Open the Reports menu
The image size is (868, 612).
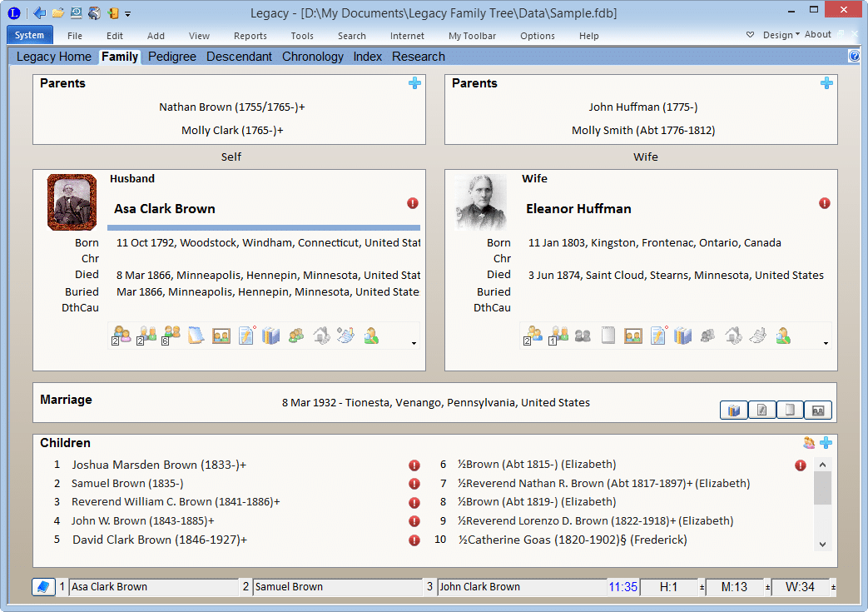pyautogui.click(x=250, y=36)
